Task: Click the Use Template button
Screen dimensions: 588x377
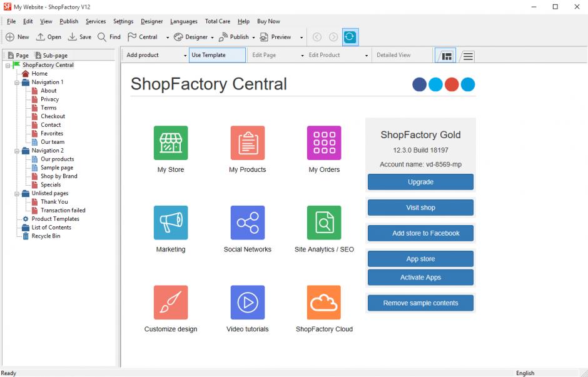Action: pyautogui.click(x=217, y=55)
